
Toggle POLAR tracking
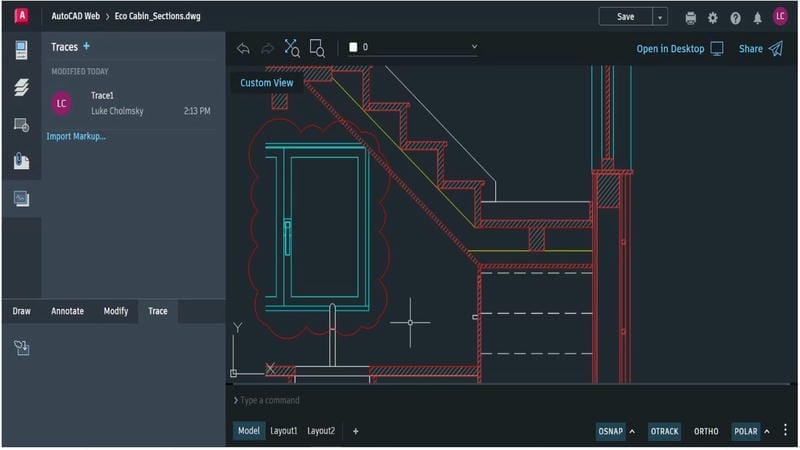745,431
